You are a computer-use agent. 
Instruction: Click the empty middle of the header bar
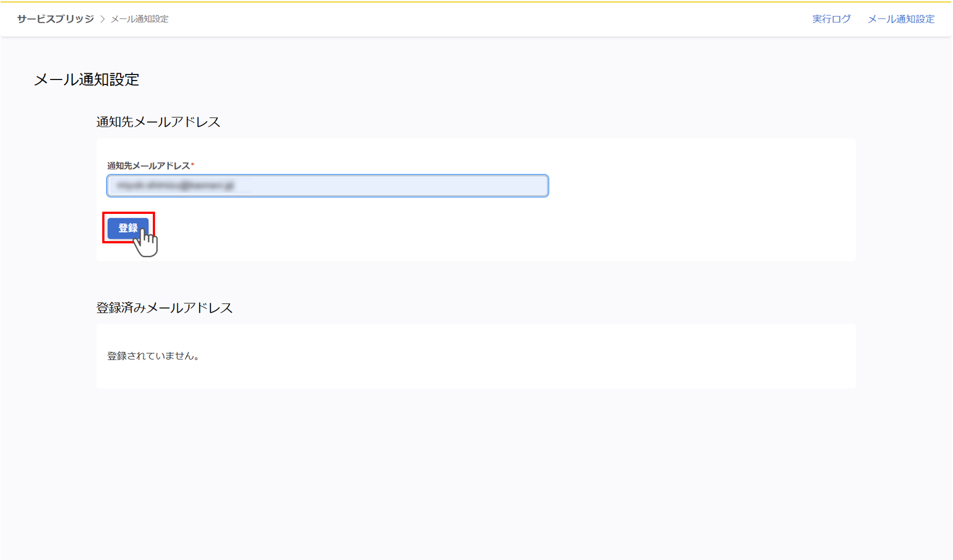tap(472, 19)
